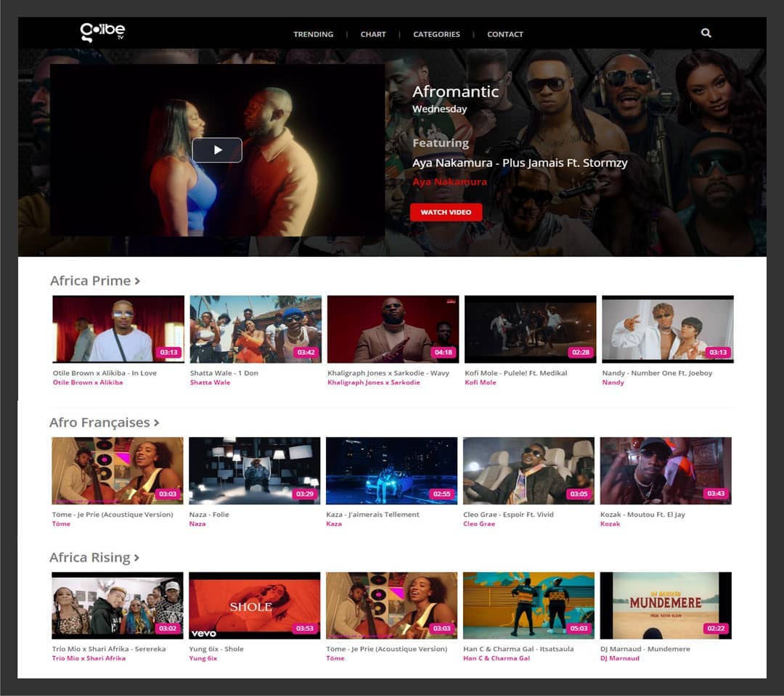Image resolution: width=784 pixels, height=696 pixels.
Task: Play the featured Afromantic video
Action: tap(217, 150)
